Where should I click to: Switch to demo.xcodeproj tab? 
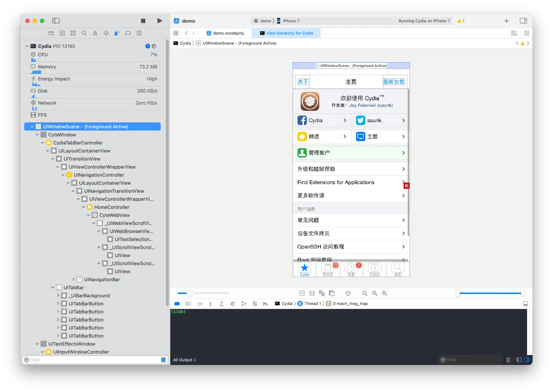pyautogui.click(x=228, y=33)
